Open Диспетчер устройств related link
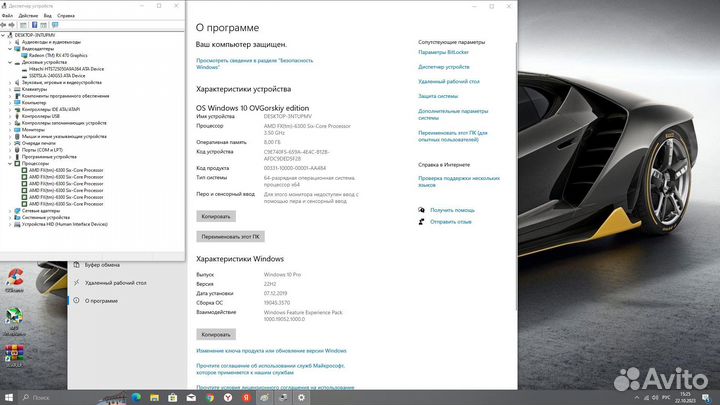Screen dimensions: 720x405 [444, 67]
